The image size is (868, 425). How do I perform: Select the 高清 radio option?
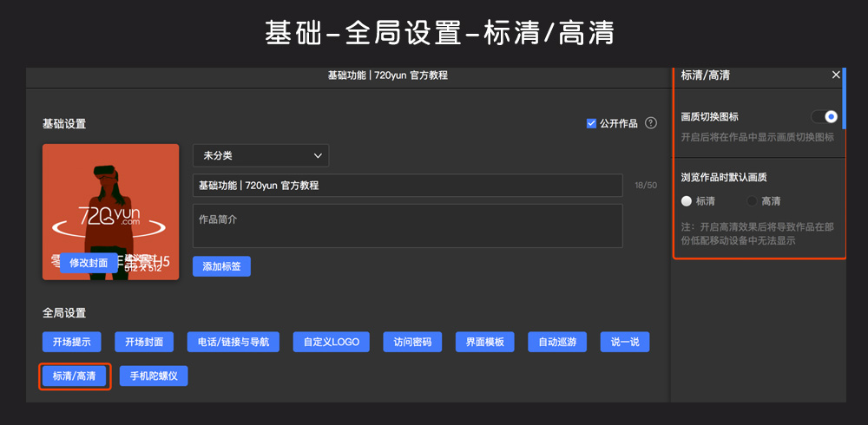click(753, 201)
